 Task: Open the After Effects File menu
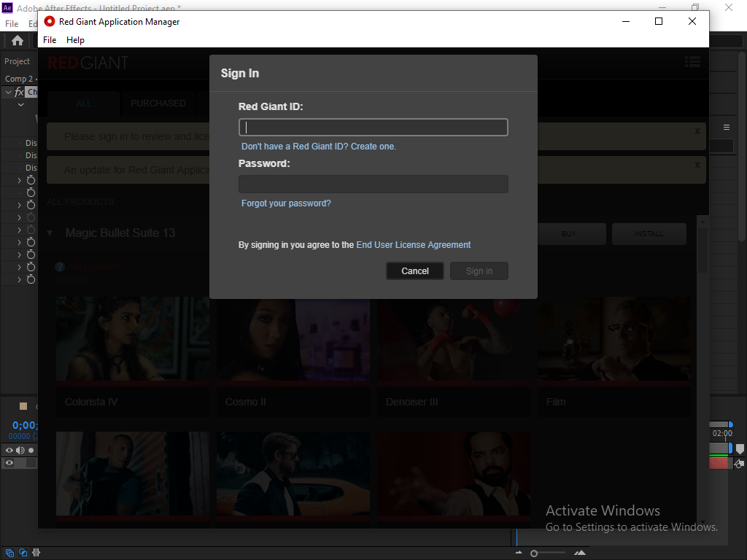12,24
